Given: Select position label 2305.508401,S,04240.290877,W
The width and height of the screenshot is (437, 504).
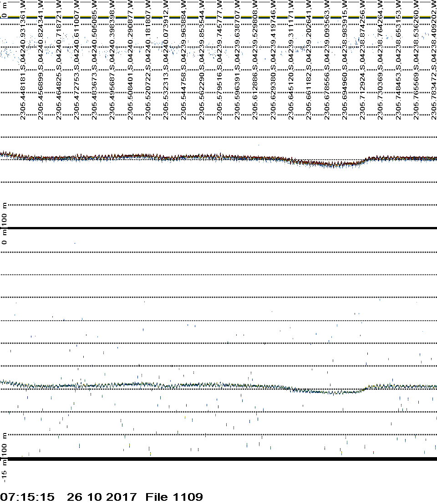Looking at the screenshot, I should pos(130,60).
